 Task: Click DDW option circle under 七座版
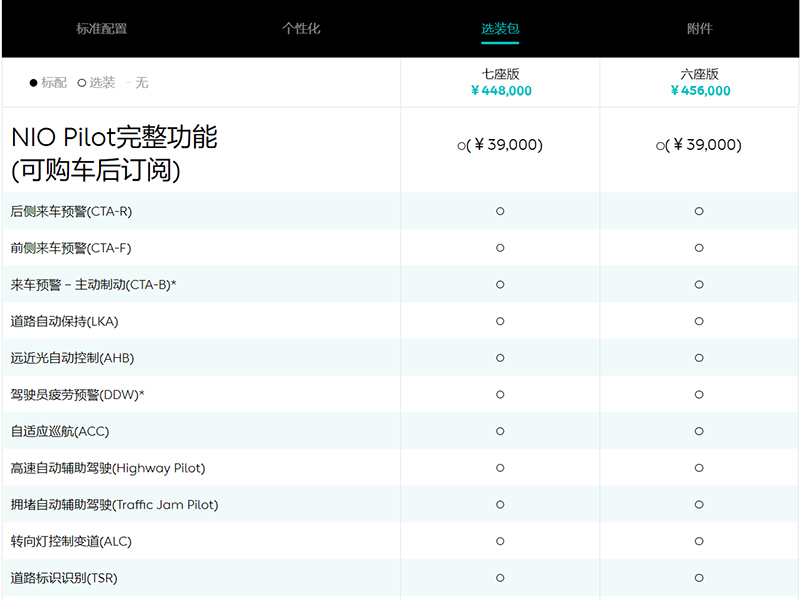click(500, 395)
